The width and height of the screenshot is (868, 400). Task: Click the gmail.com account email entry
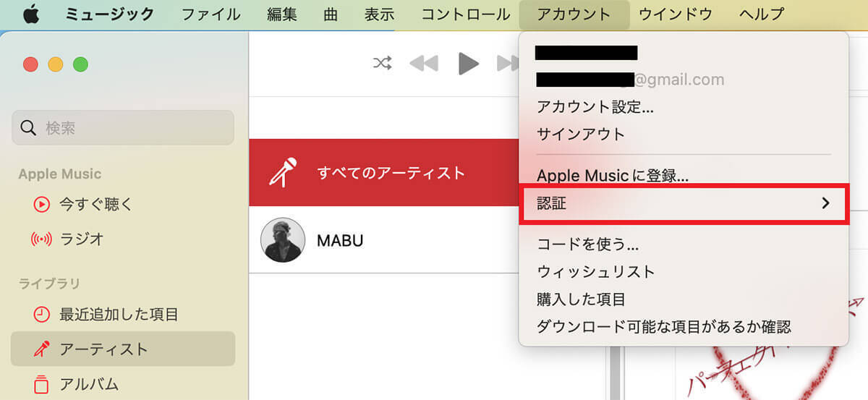[x=630, y=80]
